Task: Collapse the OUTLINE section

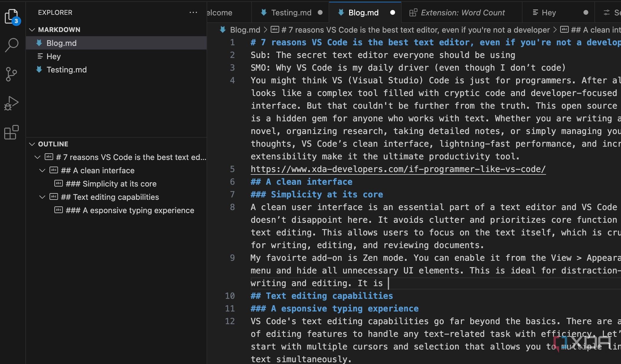Action: [x=32, y=144]
